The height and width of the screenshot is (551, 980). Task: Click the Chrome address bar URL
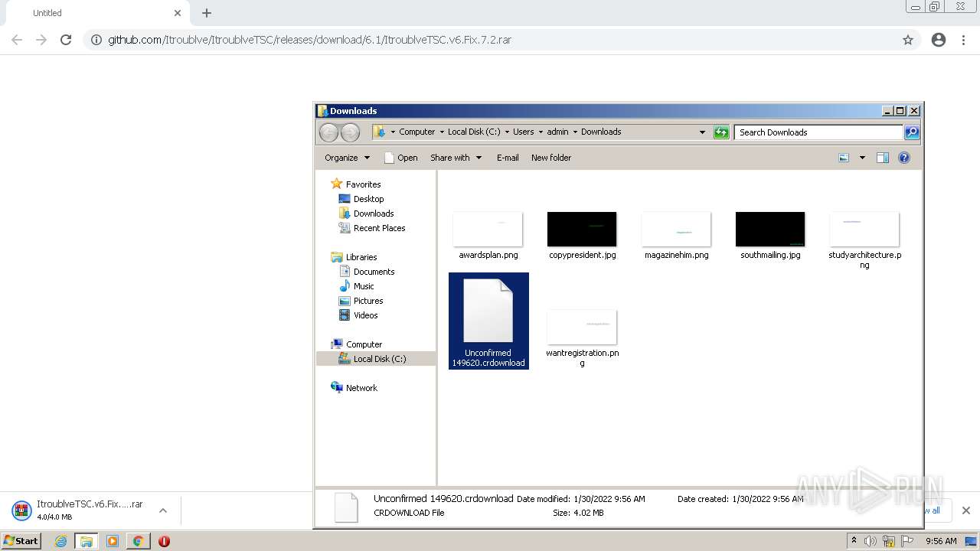click(x=309, y=40)
